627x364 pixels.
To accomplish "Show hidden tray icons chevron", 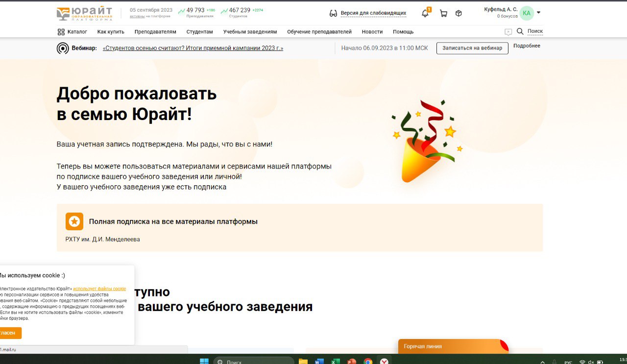I will pos(543,362).
